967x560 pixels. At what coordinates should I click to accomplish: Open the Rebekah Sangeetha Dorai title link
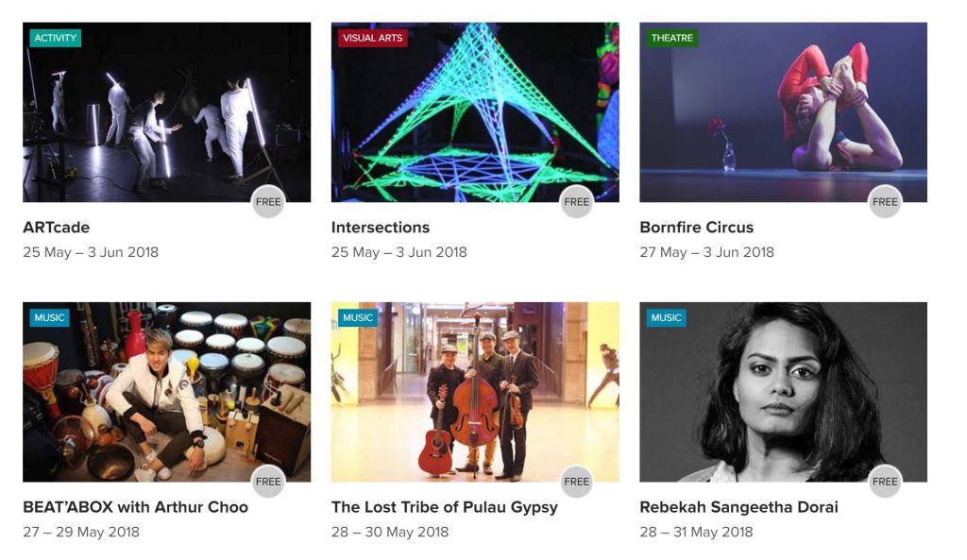pyautogui.click(x=738, y=507)
